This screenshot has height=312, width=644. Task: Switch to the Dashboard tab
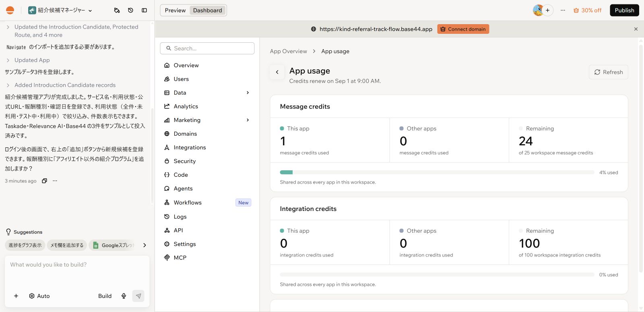pyautogui.click(x=207, y=10)
